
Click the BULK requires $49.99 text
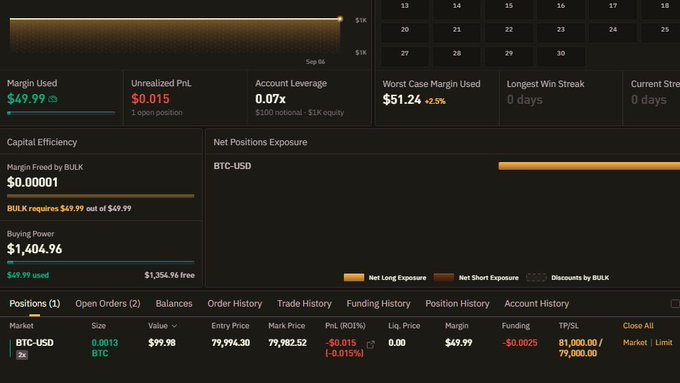pos(45,209)
